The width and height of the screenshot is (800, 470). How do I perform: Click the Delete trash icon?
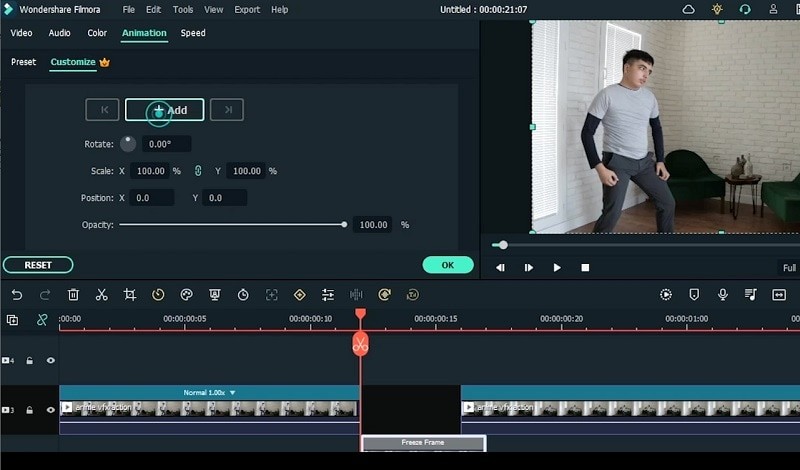73,294
